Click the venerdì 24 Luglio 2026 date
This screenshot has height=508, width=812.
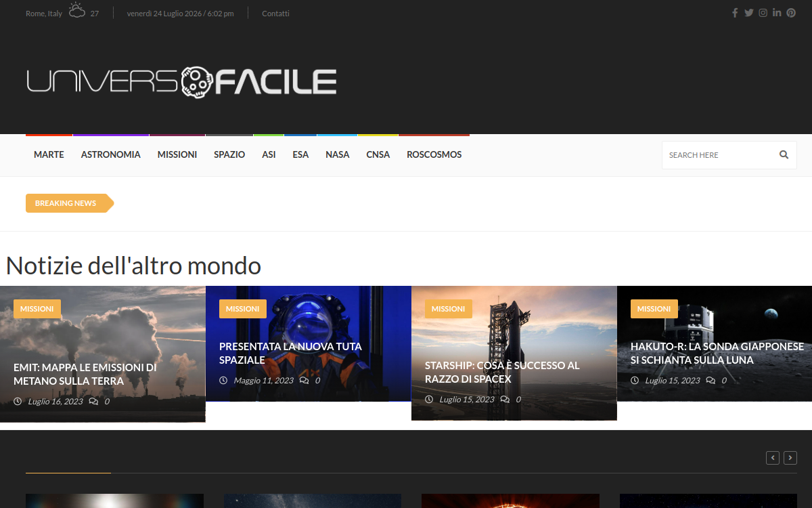(181, 14)
